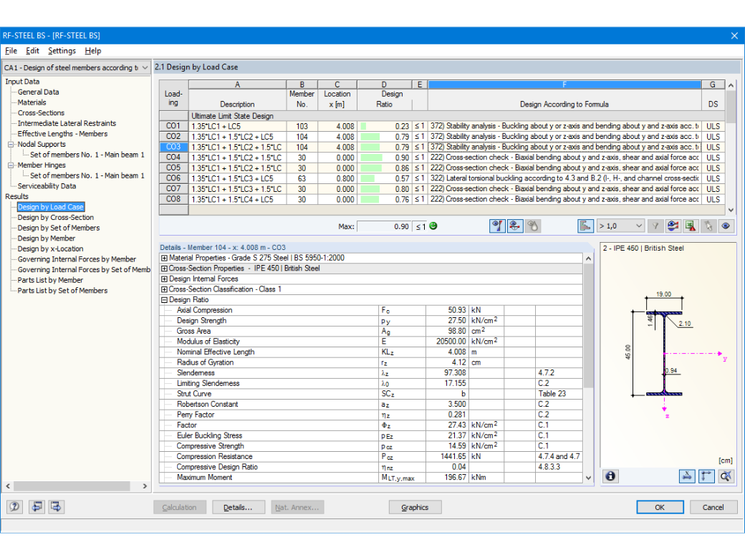This screenshot has height=560, width=745.
Task: Open the File menu
Action: [11, 51]
